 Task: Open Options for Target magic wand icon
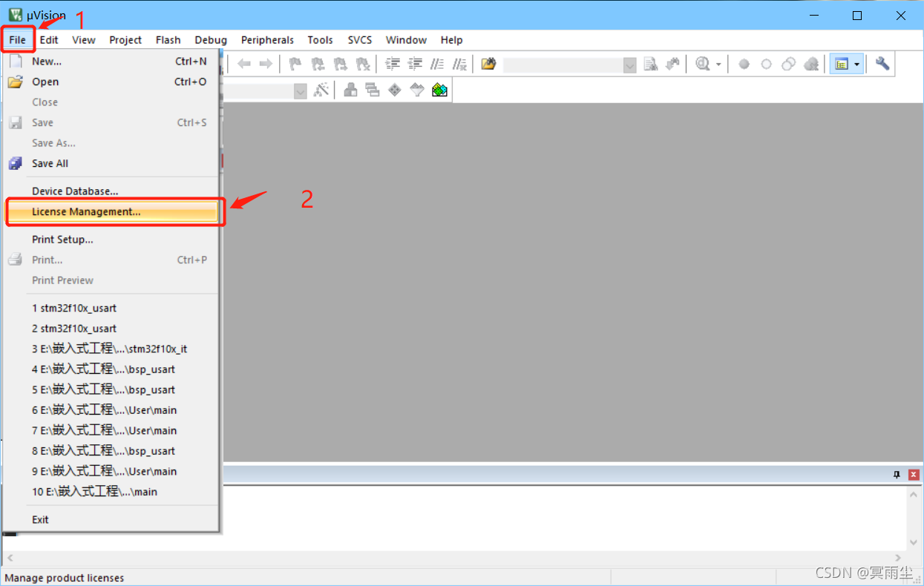tap(321, 90)
